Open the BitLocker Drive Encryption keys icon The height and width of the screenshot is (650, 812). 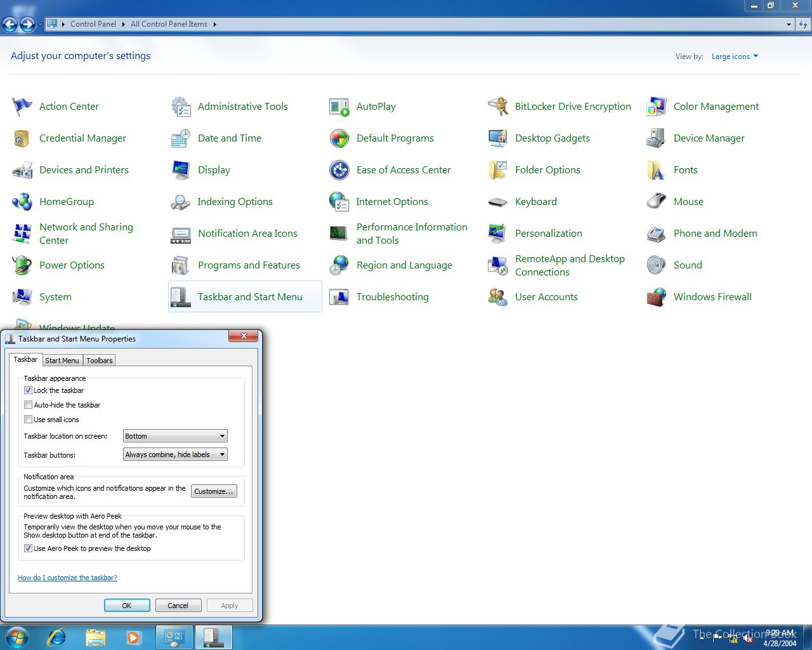(x=498, y=107)
